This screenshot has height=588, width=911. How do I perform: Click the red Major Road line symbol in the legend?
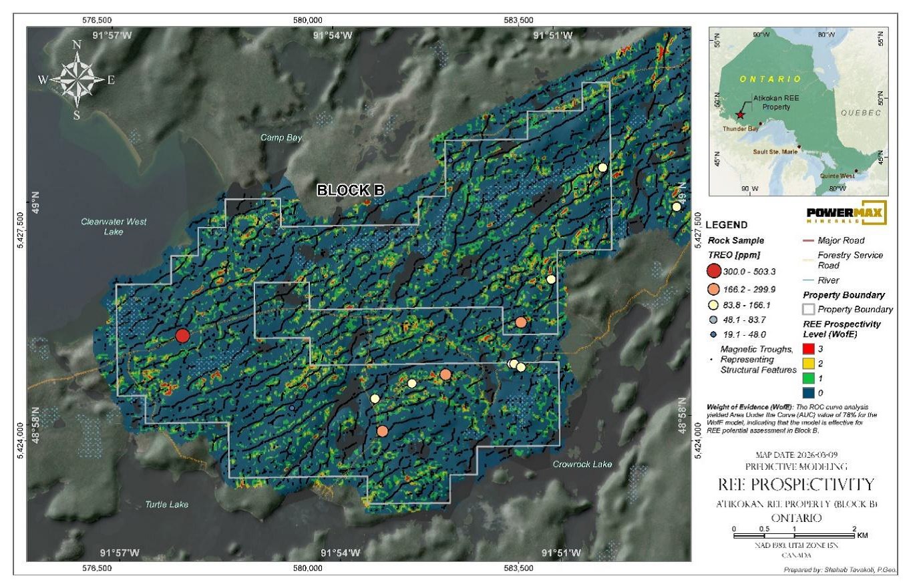click(809, 240)
